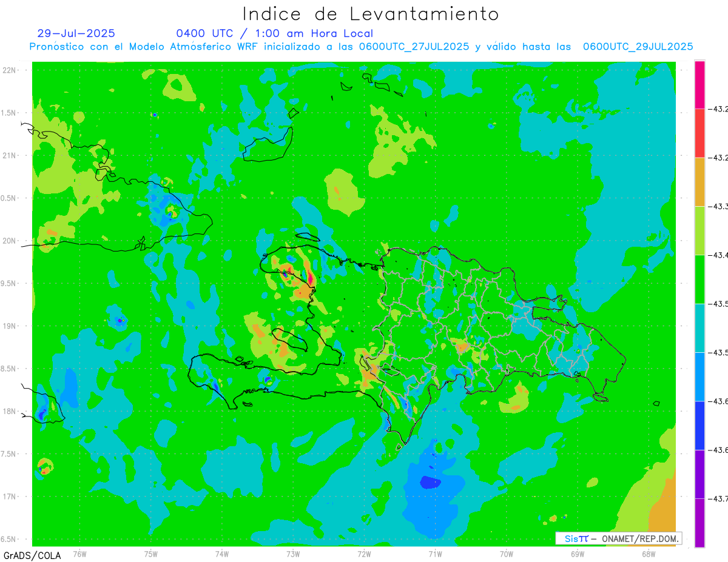Click the title 'Indice de Levantamiento'

tap(371, 14)
